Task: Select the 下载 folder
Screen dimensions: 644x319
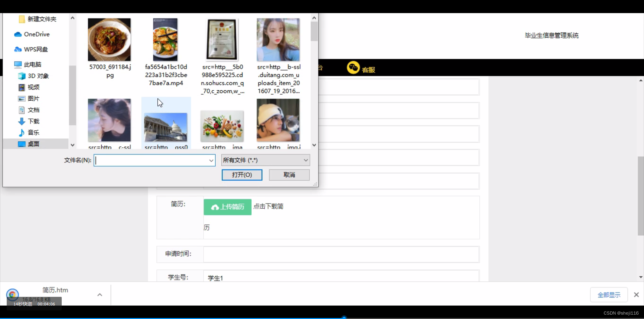Action: click(34, 121)
